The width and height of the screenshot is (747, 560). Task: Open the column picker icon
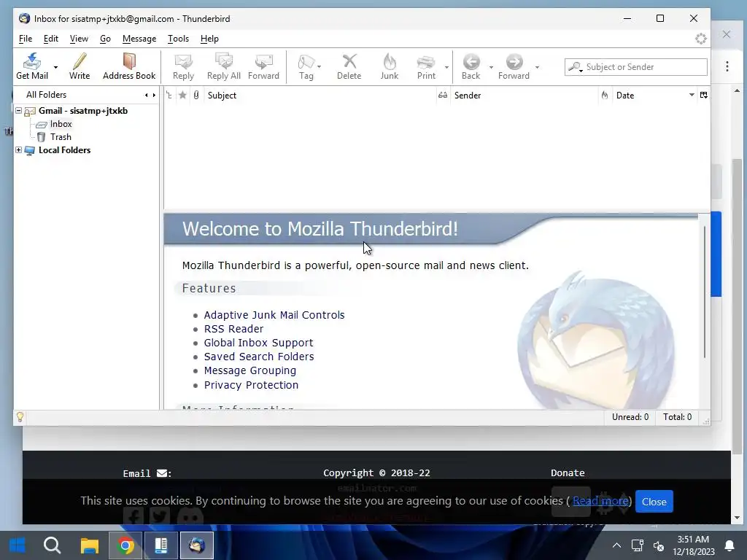click(704, 96)
